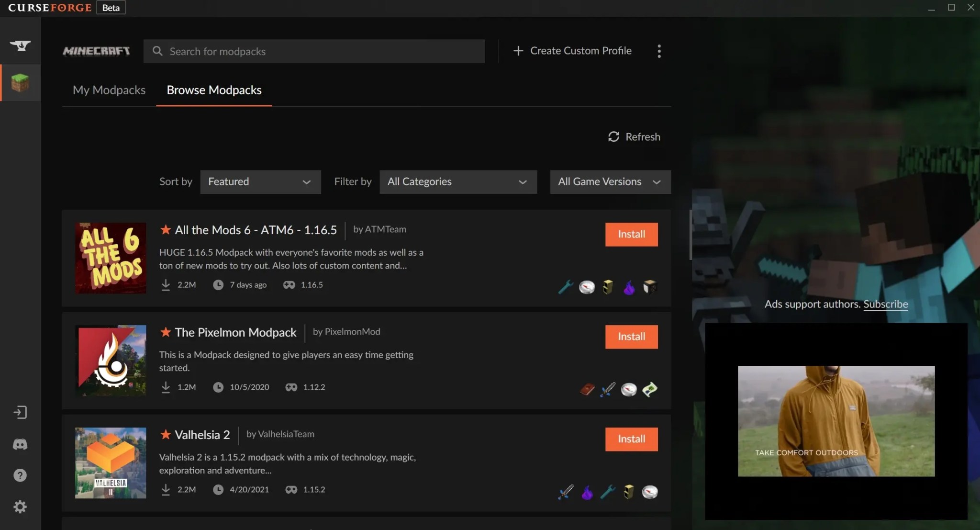This screenshot has width=980, height=530.
Task: Select the Browse Modpacks tab
Action: click(x=214, y=90)
